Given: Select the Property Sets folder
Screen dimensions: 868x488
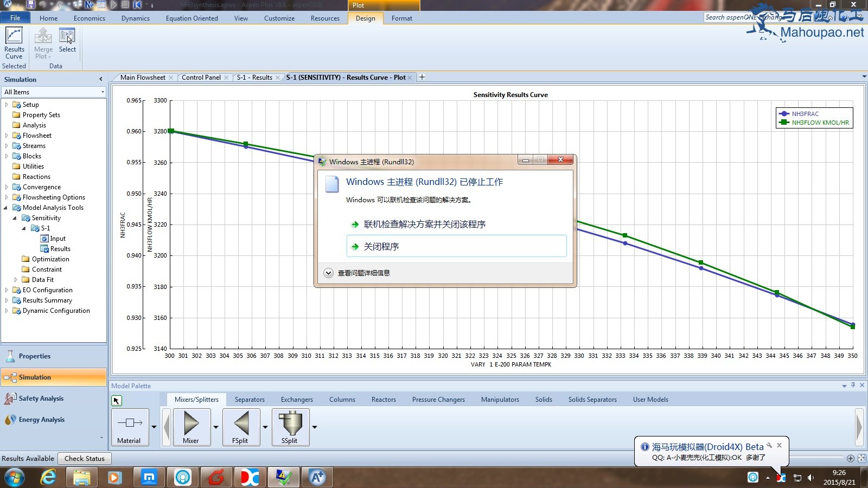Looking at the screenshot, I should [41, 115].
